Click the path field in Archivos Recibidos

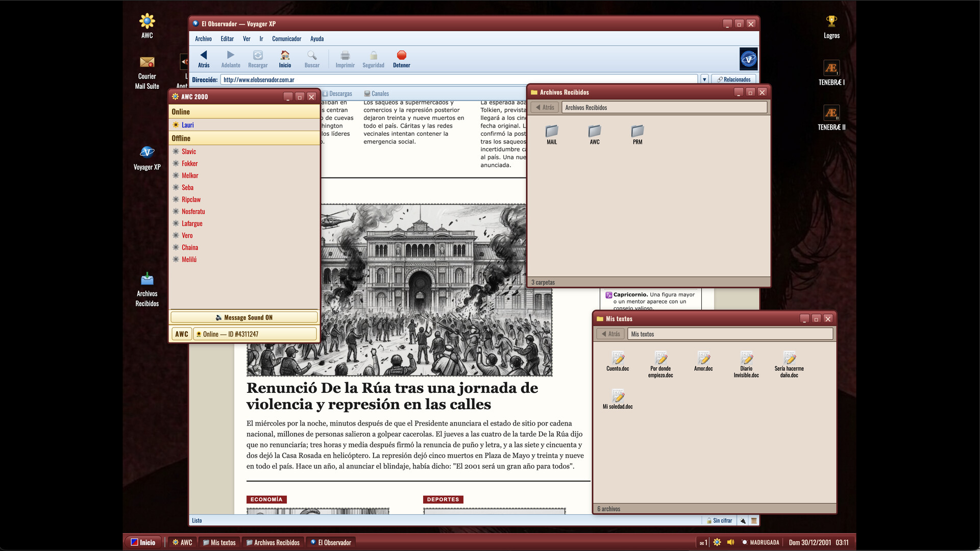[665, 108]
